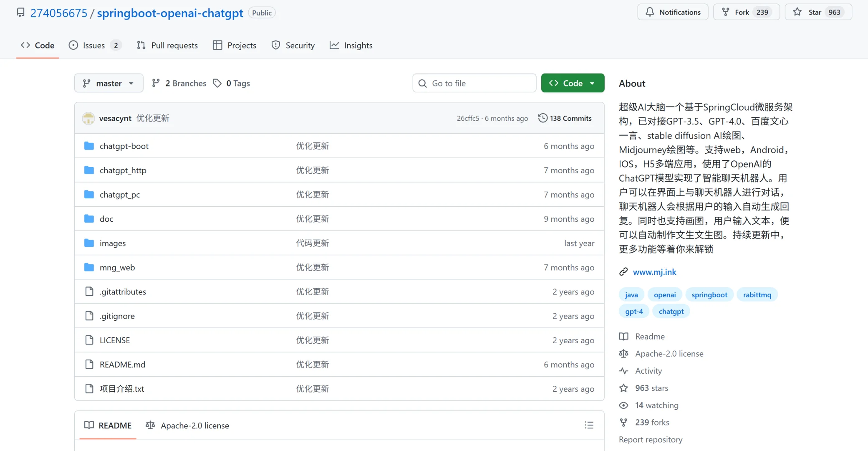Screen dimensions: 868x451
Task: Click the Notifications bell icon
Action: click(650, 12)
